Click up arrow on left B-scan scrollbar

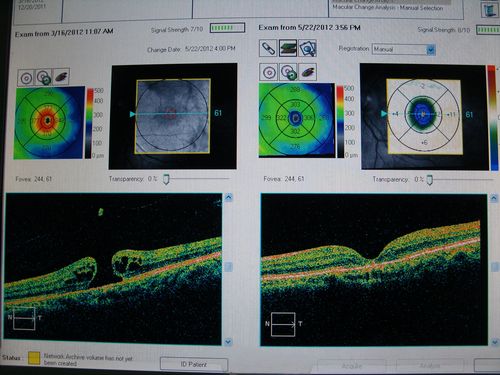[228, 198]
